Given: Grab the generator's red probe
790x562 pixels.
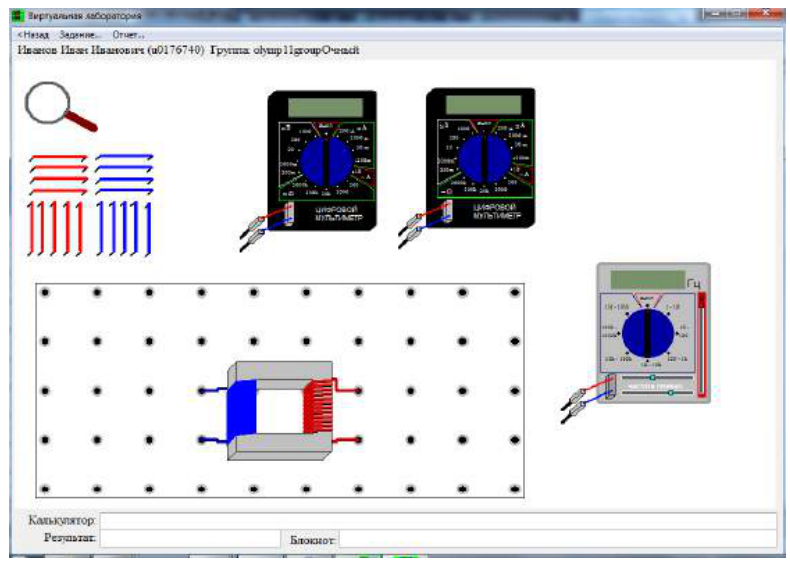Looking at the screenshot, I should (573, 398).
